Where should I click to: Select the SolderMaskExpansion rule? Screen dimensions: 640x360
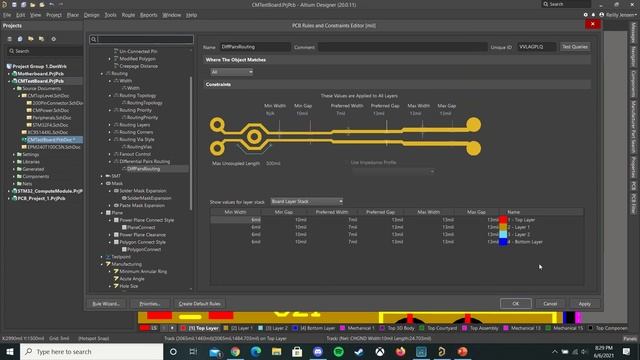149,198
